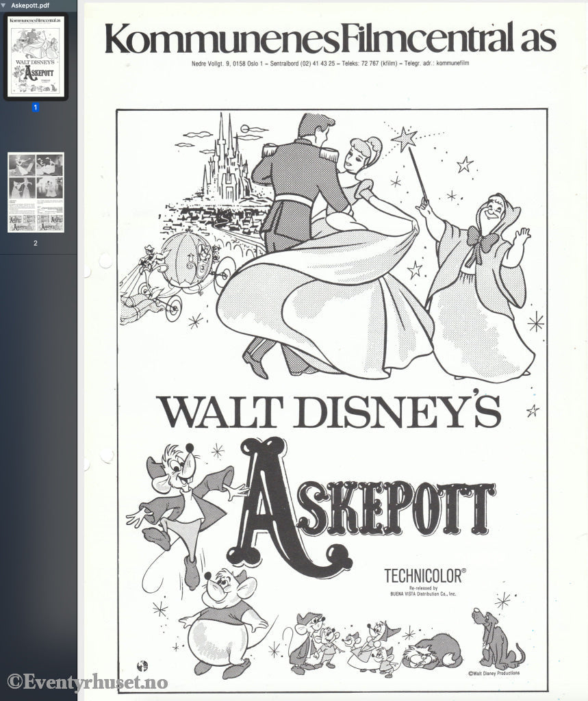Viewport: 588px width, 701px height.
Task: Click the Bruno dog illustration bottom-right
Action: coord(496,636)
